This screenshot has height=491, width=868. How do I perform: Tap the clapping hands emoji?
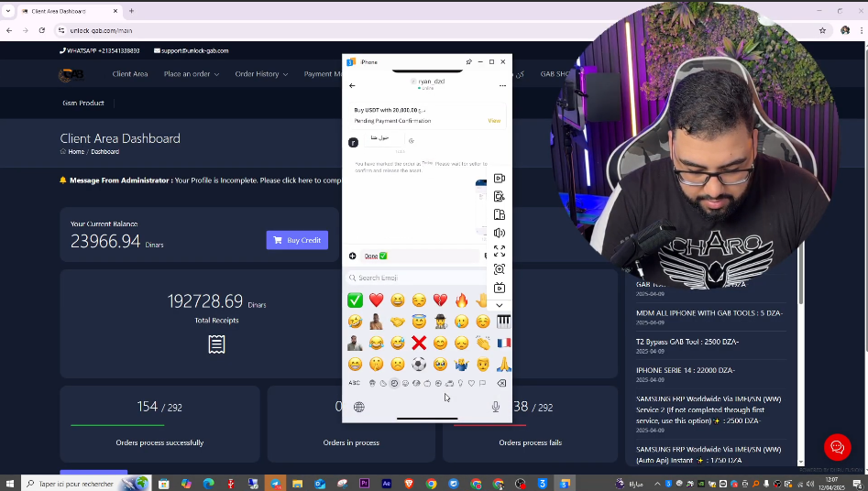pyautogui.click(x=483, y=344)
